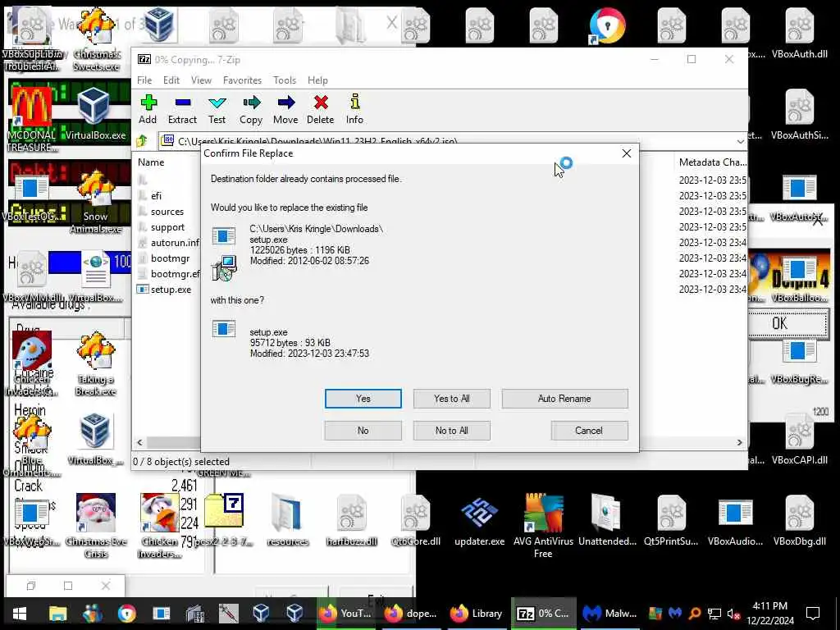This screenshot has height=630, width=840.
Task: Switch to the 7-Zip copying taskbar button
Action: point(543,614)
